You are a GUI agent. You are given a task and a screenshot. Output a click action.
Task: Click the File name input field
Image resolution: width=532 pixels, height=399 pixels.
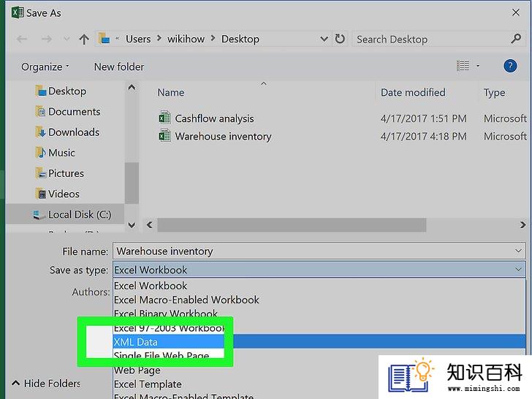(319, 251)
